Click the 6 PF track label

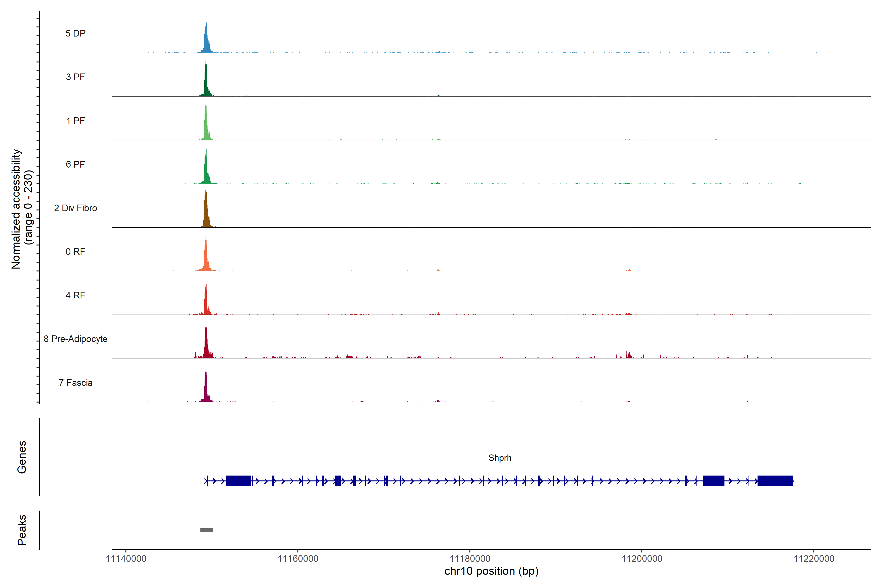coord(75,164)
